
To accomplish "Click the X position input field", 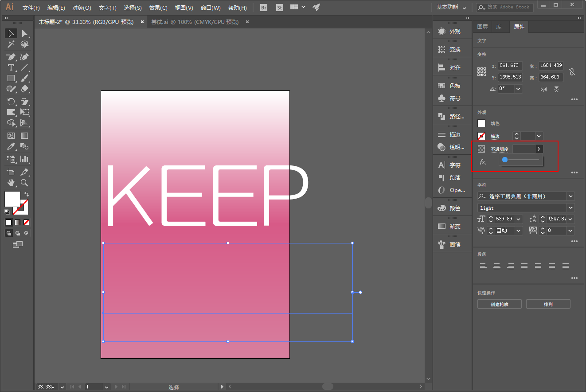I will click(510, 66).
